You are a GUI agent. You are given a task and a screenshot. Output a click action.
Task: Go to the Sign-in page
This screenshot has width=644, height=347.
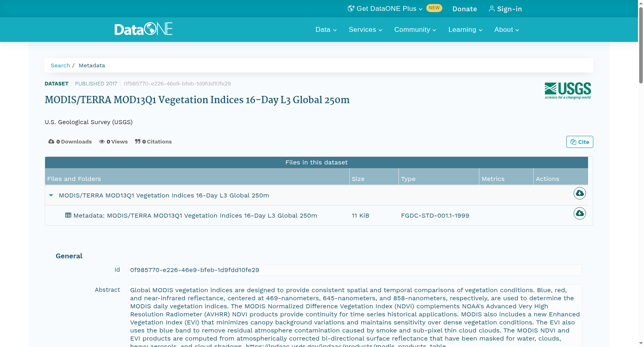505,9
